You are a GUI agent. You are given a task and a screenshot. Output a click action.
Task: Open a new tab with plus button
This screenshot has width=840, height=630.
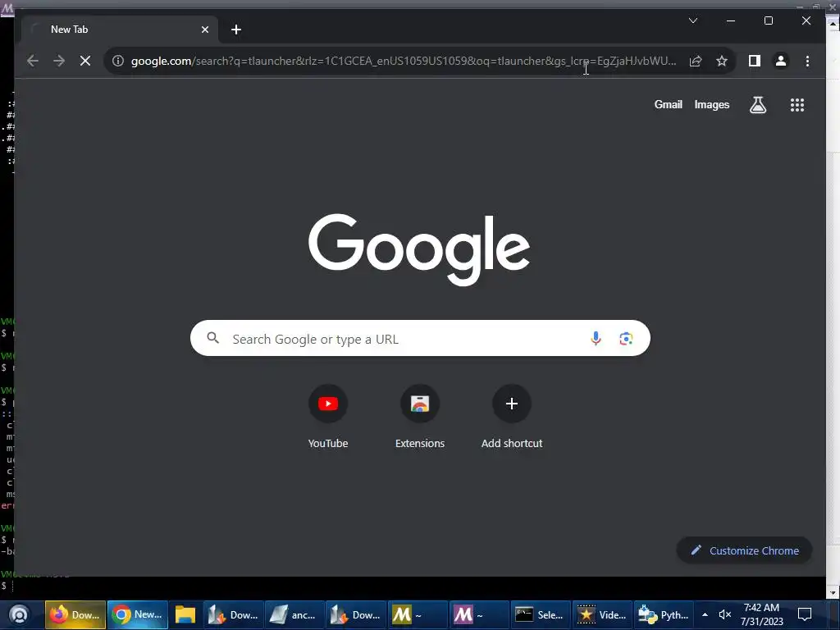click(x=236, y=30)
